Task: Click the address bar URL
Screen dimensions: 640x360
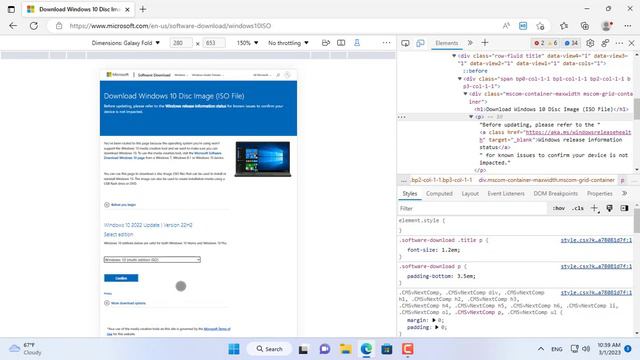Action: click(x=170, y=26)
